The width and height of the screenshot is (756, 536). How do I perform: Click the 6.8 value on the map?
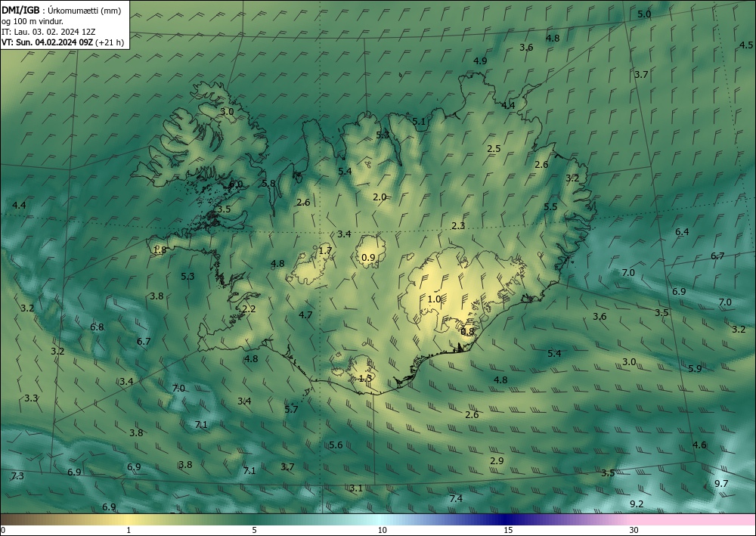(97, 327)
